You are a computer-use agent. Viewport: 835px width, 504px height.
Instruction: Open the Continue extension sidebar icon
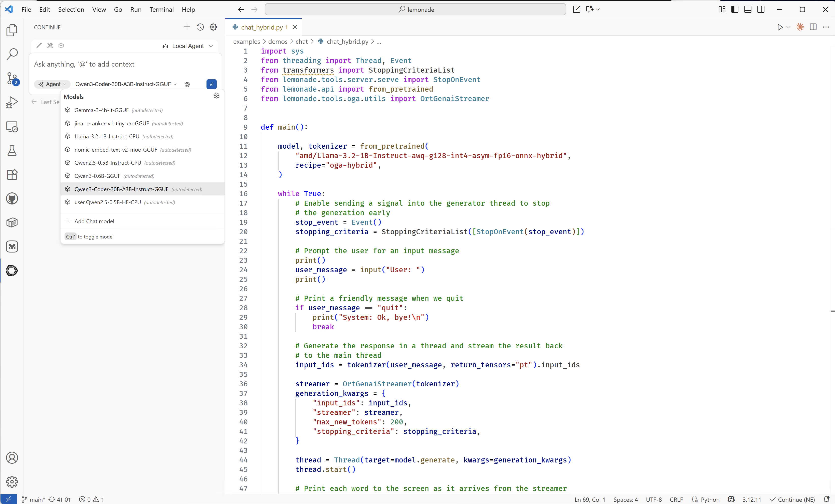(x=12, y=270)
